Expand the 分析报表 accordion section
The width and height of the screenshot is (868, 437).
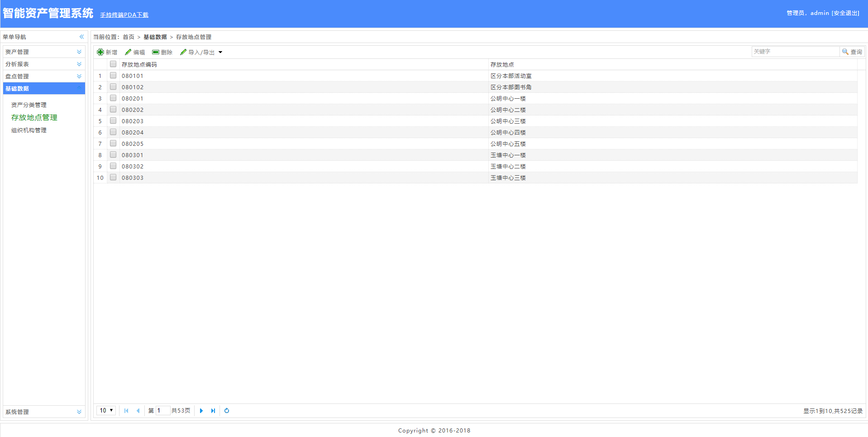(44, 64)
